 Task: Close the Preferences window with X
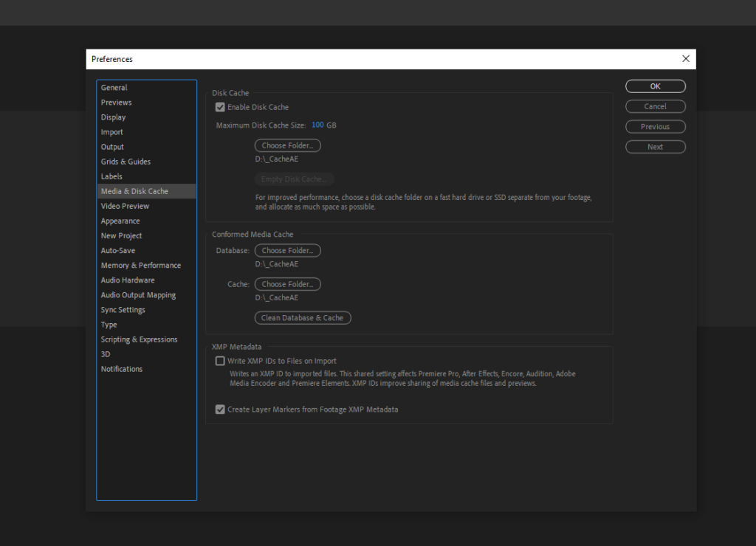(686, 59)
